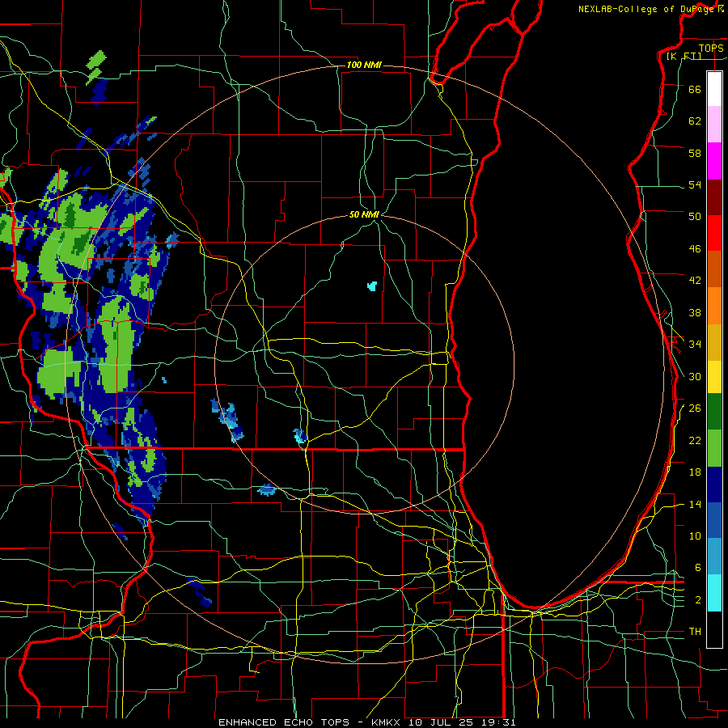Click the white swatch atop the tops legend
The width and height of the screenshot is (728, 728).
[x=714, y=89]
